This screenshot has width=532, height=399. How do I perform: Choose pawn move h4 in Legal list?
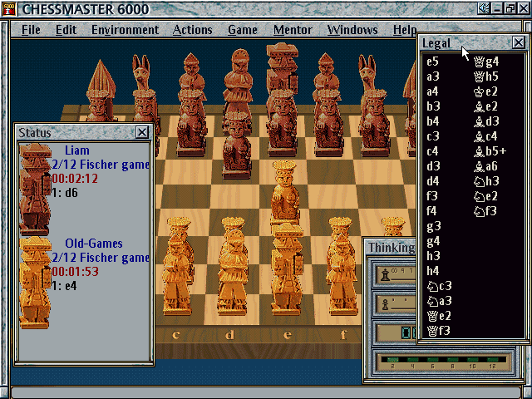point(433,271)
